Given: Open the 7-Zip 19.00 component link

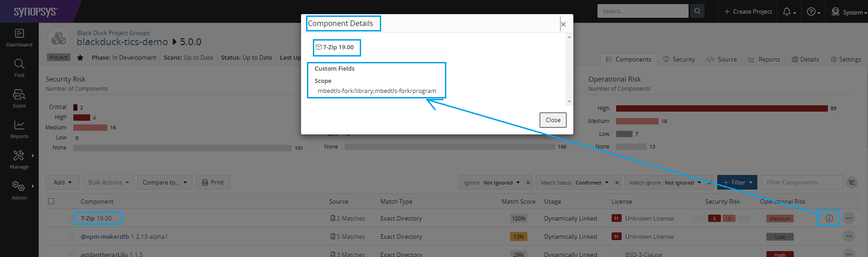Looking at the screenshot, I should (x=96, y=218).
